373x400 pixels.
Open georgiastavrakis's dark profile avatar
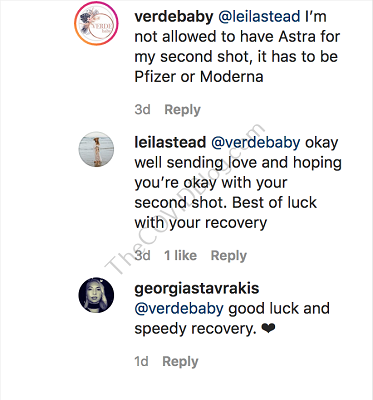click(96, 295)
